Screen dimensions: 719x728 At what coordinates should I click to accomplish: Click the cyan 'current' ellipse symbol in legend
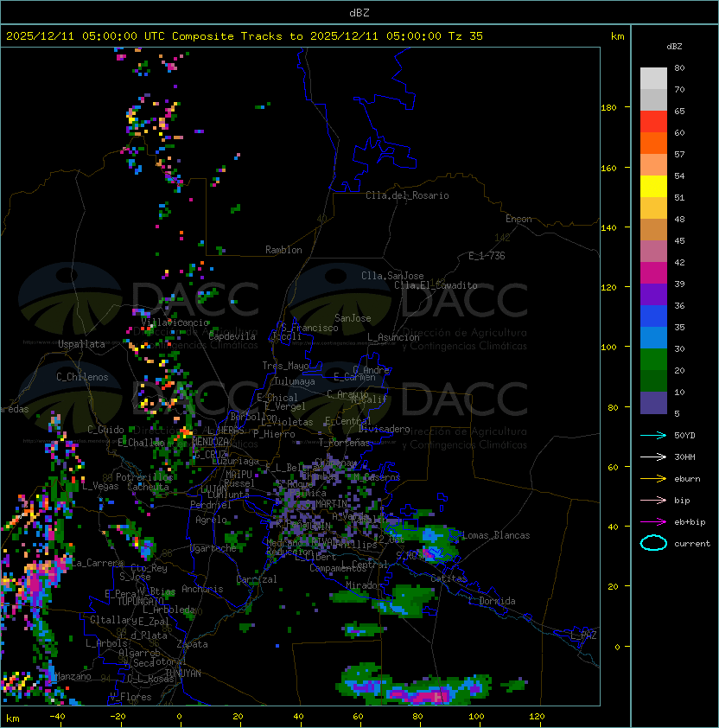tap(653, 543)
